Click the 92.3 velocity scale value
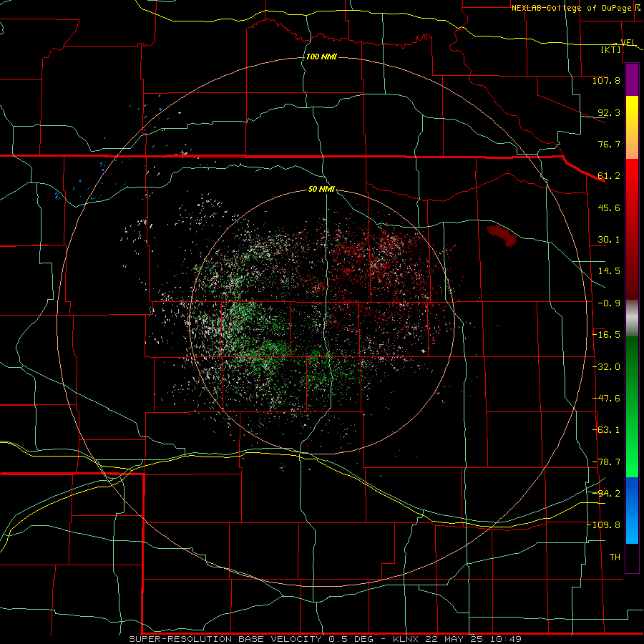 (609, 112)
